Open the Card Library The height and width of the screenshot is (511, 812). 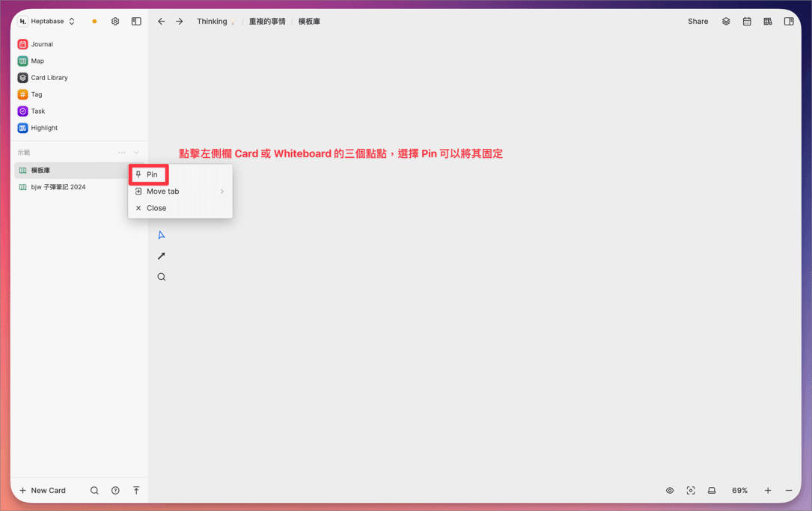point(43,78)
